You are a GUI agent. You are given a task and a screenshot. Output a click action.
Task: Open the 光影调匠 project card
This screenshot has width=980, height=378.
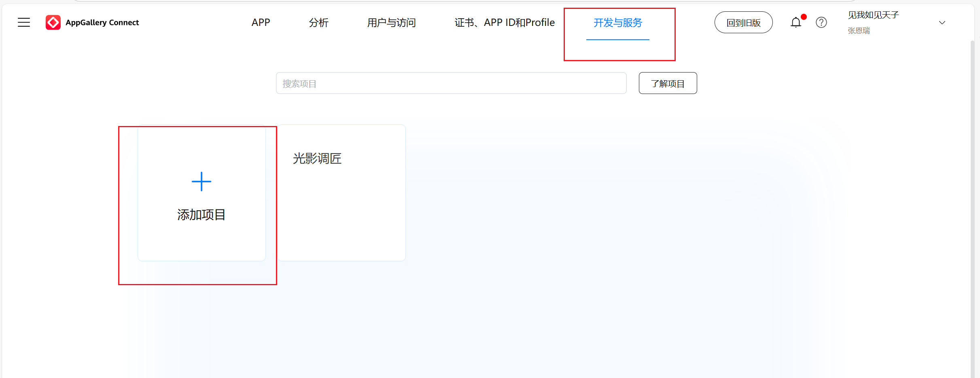[x=342, y=193]
